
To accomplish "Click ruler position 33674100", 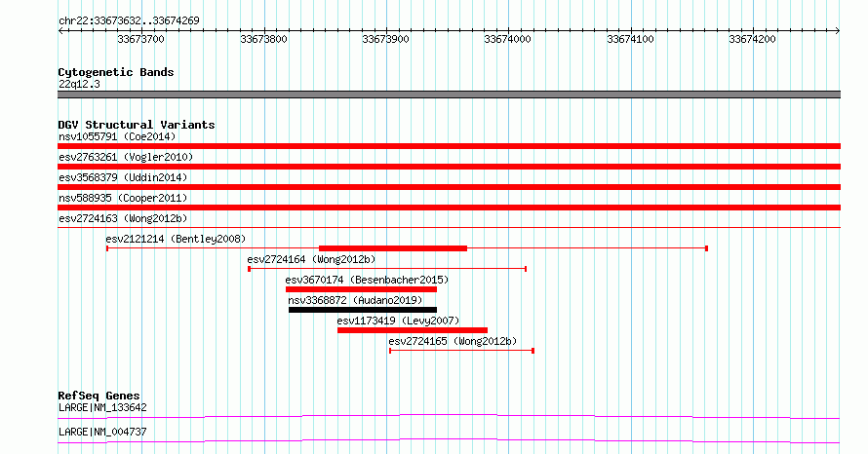I will point(630,39).
